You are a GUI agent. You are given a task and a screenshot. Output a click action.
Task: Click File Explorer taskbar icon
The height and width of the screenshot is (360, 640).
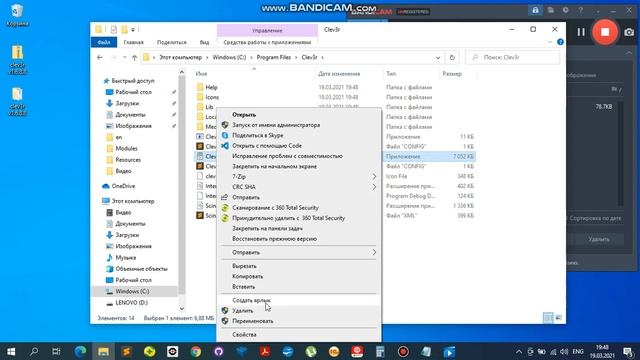click(x=103, y=351)
